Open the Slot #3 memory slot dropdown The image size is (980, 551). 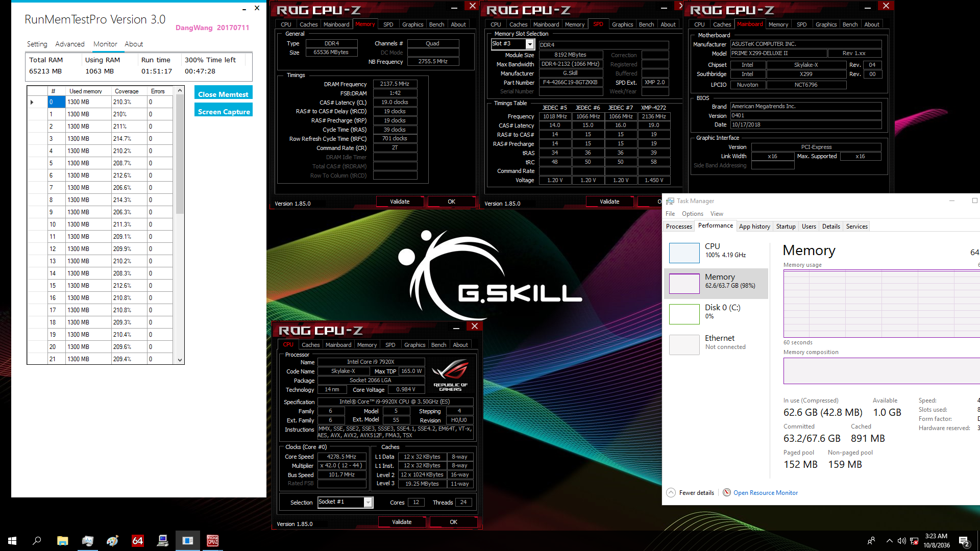[530, 44]
